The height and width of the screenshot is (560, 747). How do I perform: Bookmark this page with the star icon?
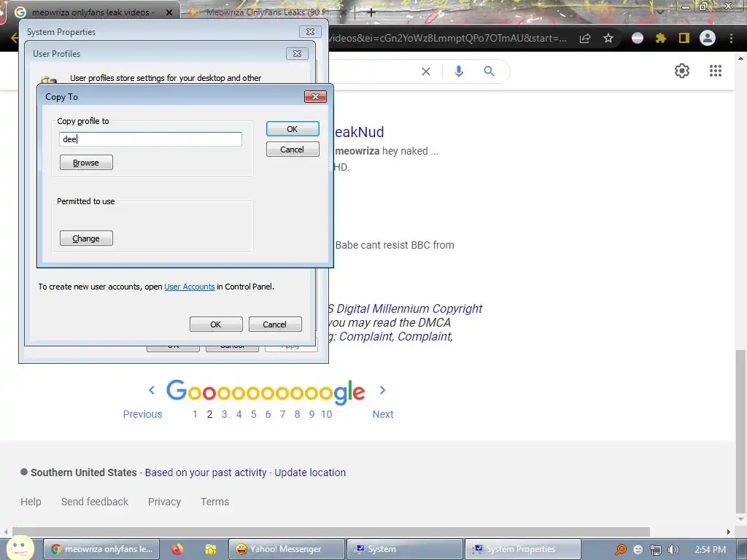[x=608, y=38]
